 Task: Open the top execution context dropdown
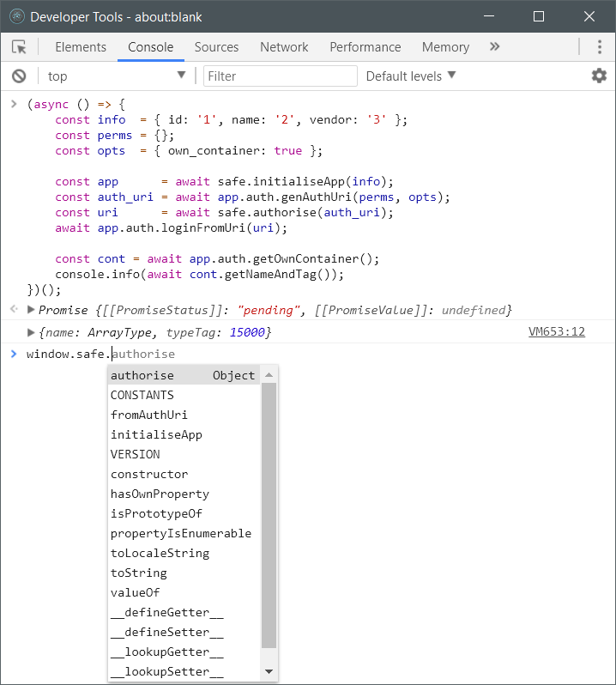pos(117,76)
